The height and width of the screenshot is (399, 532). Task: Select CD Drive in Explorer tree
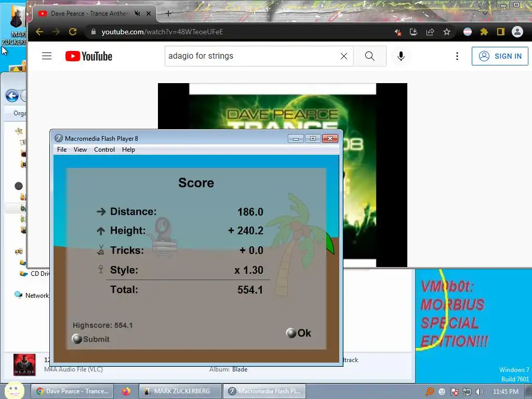[x=34, y=273]
